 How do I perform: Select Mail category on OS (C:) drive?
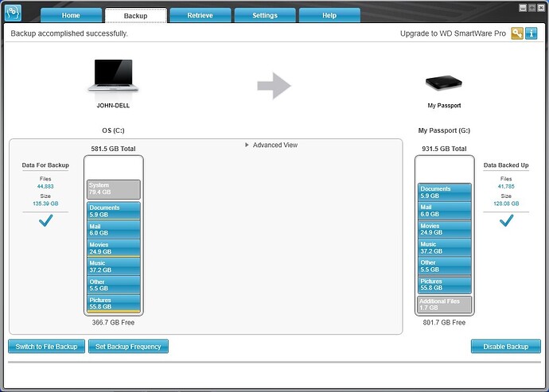coord(114,229)
